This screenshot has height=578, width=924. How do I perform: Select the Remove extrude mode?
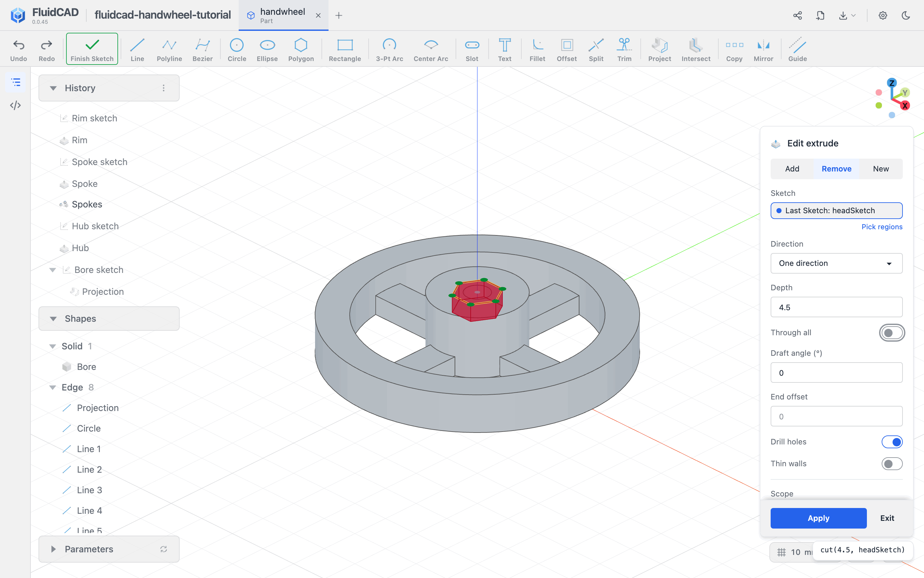(836, 169)
